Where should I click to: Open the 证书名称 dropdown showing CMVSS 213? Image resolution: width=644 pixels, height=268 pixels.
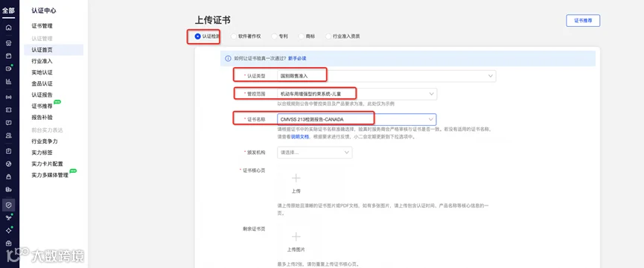357,119
